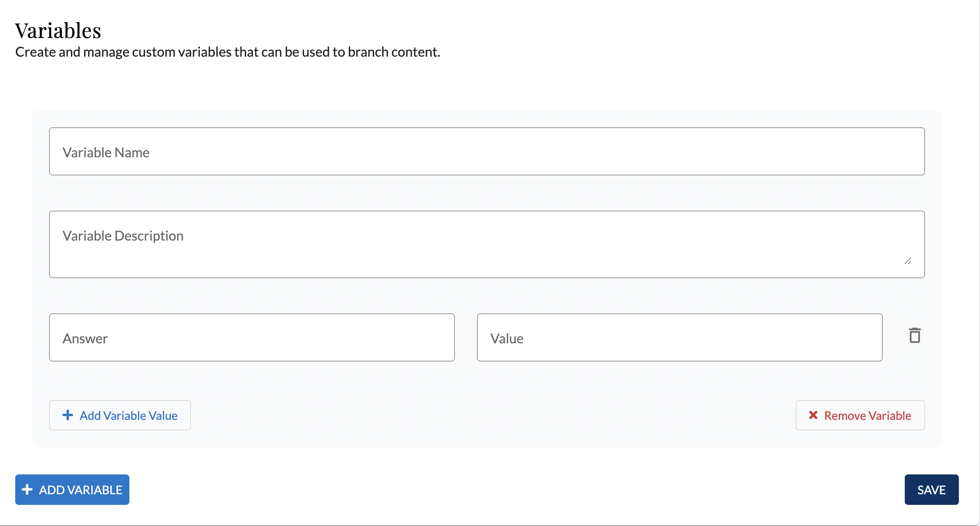This screenshot has width=980, height=526.
Task: Click the white plus icon in ADD VARIABLE
Action: tap(27, 490)
